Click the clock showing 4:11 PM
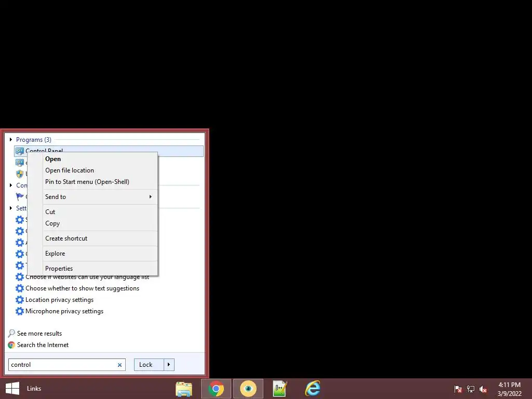This screenshot has width=532, height=399. click(x=509, y=385)
